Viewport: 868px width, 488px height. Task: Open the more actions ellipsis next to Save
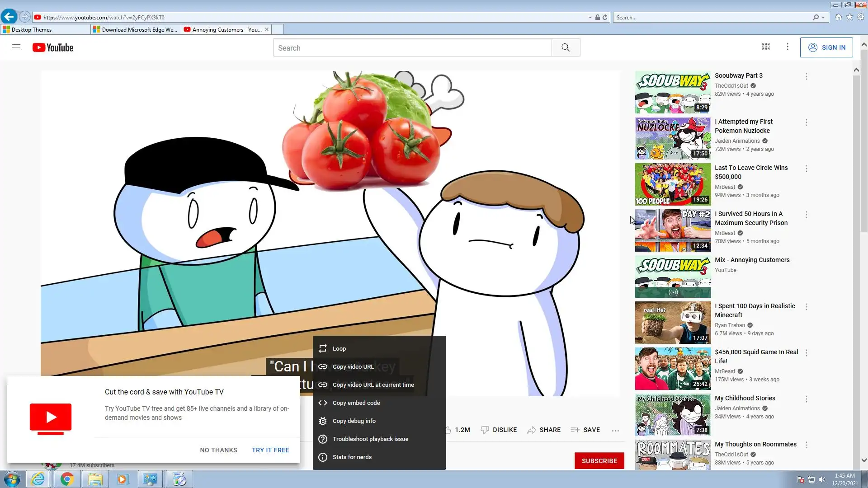click(615, 431)
